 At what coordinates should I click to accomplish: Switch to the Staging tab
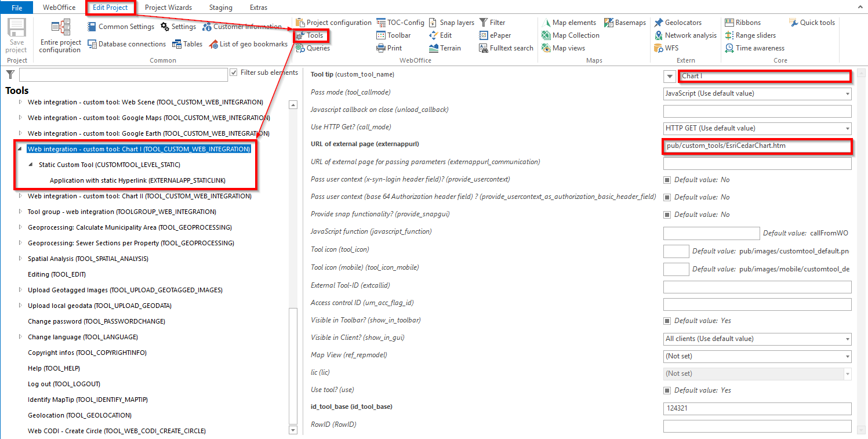220,7
